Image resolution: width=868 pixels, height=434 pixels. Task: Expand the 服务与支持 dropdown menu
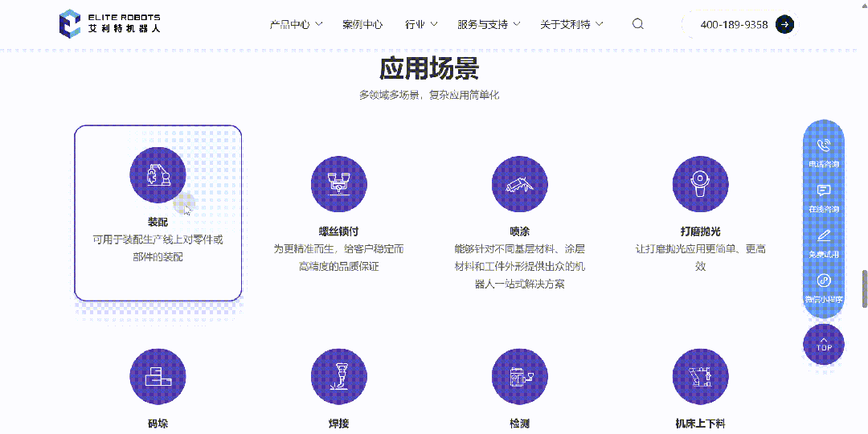click(x=489, y=24)
